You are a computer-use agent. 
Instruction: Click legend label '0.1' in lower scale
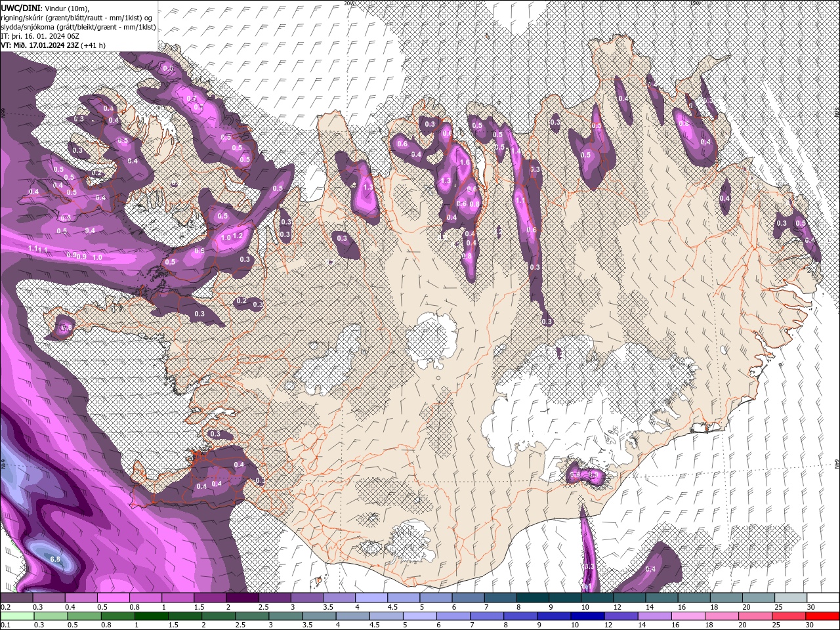(5, 625)
